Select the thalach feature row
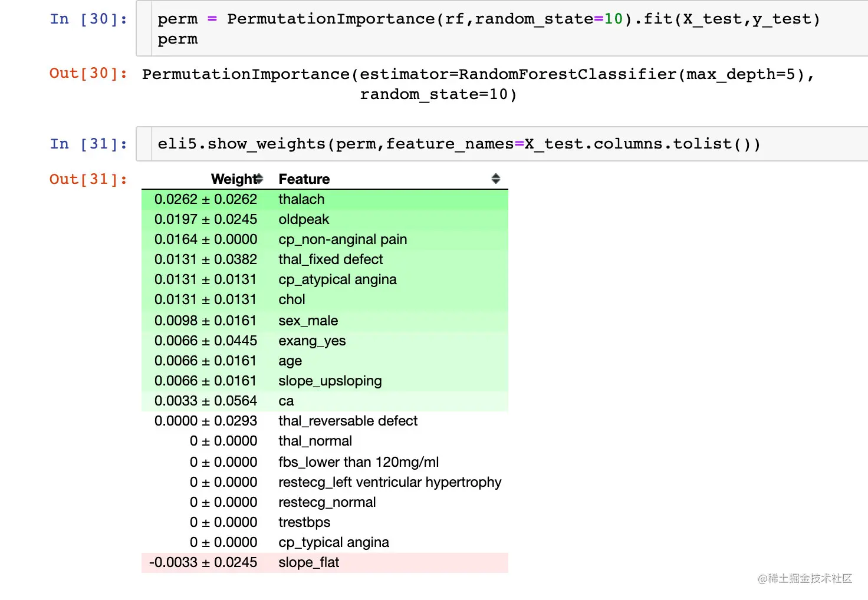This screenshot has width=868, height=600. 325,199
